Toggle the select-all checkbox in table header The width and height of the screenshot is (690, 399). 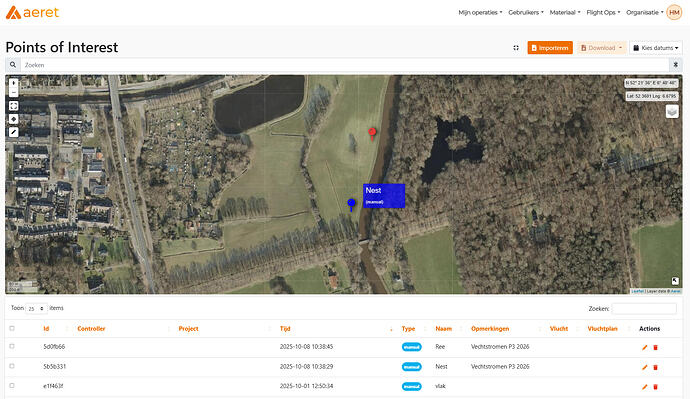point(12,328)
